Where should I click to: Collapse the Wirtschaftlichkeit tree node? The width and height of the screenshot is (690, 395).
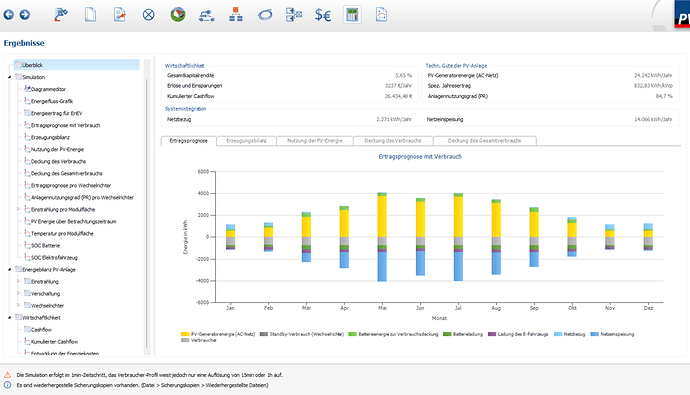[10, 318]
